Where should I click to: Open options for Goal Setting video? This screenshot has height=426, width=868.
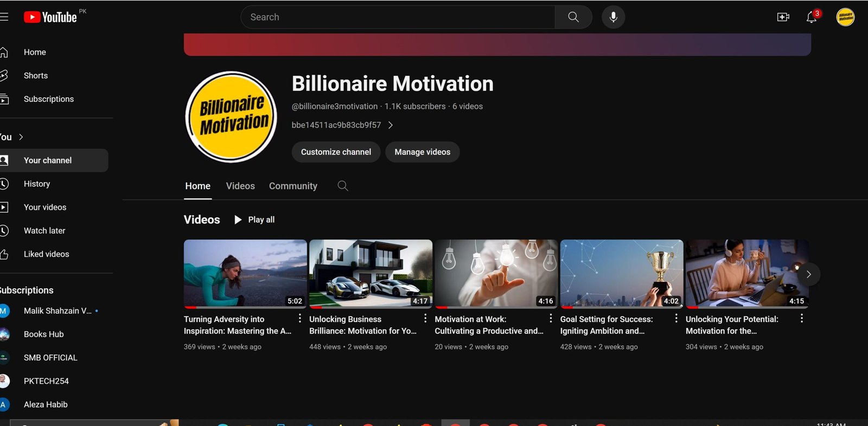click(x=676, y=319)
